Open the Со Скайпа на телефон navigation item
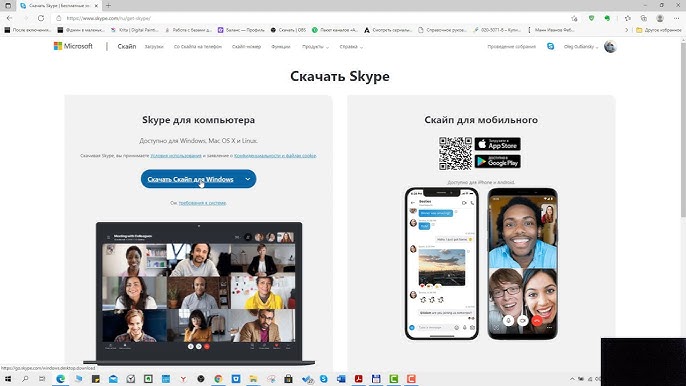Screen dimensions: 686x386 (198, 46)
